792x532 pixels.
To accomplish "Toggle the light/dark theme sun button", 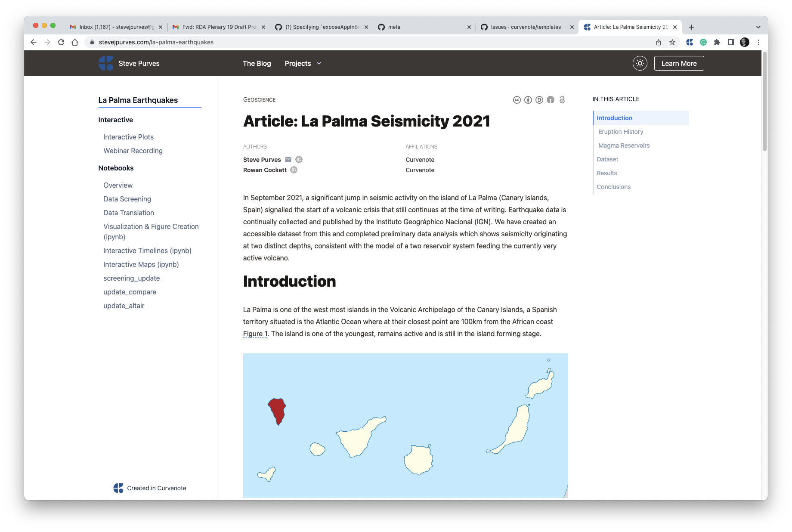I will [x=640, y=63].
